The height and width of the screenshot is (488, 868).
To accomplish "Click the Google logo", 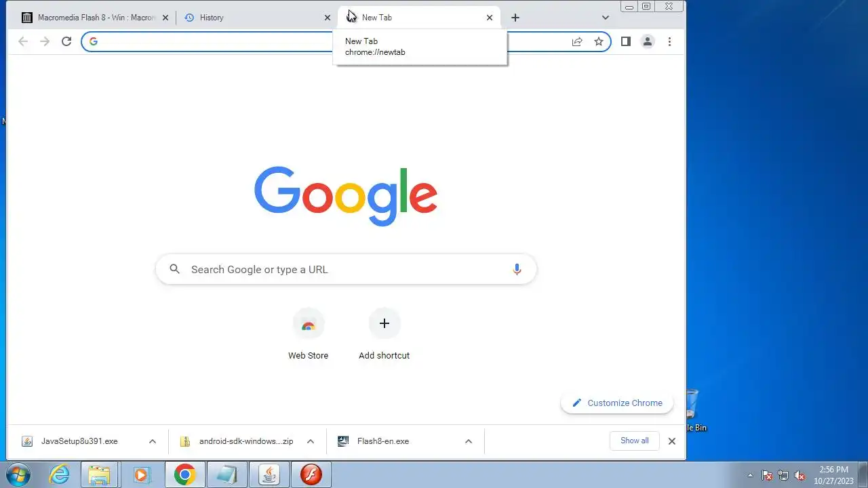I will [x=346, y=196].
